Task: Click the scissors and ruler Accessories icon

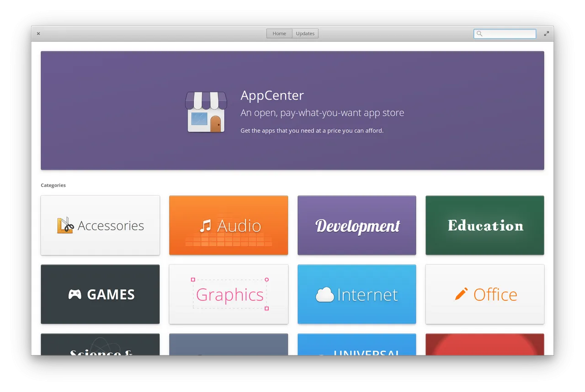Action: pyautogui.click(x=65, y=225)
